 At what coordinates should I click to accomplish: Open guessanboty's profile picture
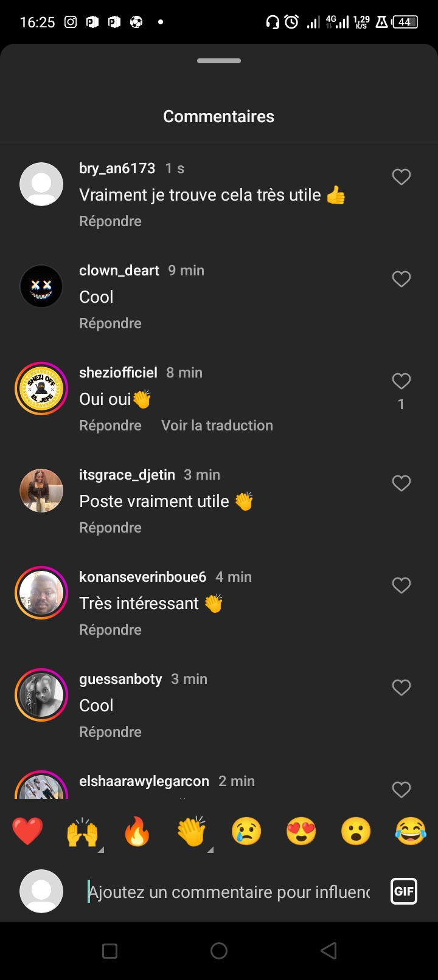coord(41,695)
